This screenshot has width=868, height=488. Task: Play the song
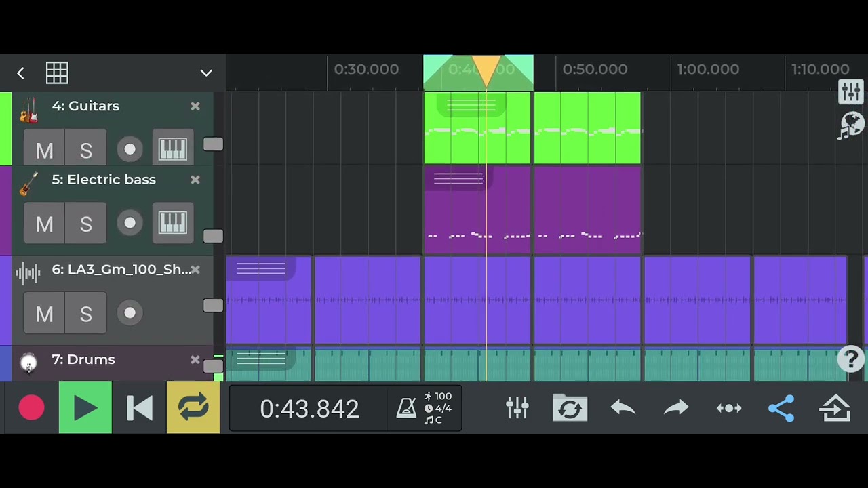pyautogui.click(x=85, y=407)
